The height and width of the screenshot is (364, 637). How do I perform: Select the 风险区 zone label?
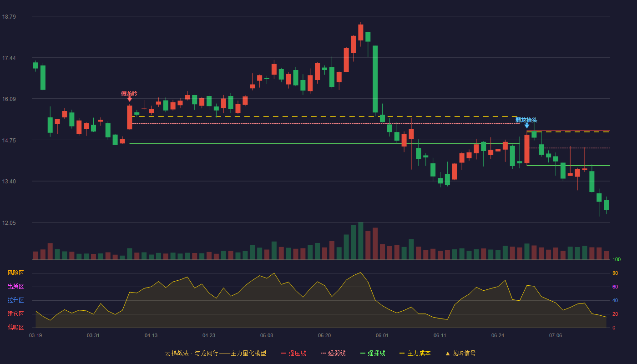(x=15, y=273)
